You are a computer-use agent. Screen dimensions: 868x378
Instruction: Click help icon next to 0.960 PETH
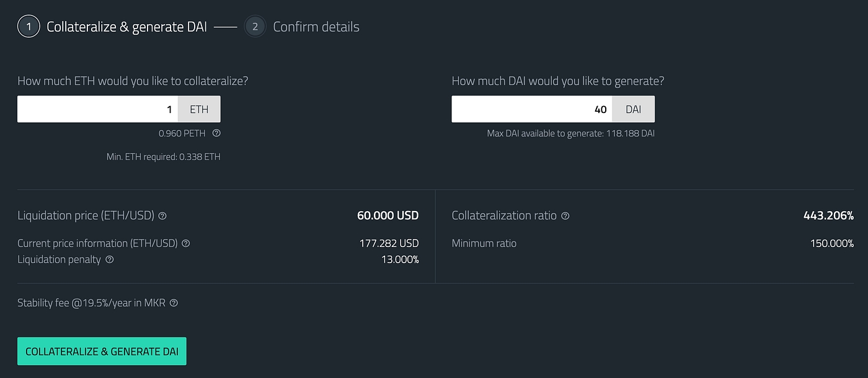tap(216, 133)
